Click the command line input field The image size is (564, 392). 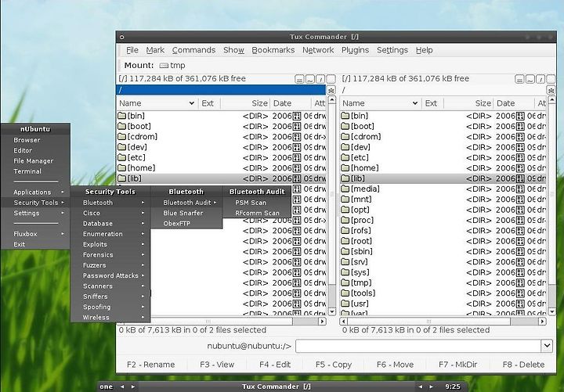pyautogui.click(x=418, y=346)
